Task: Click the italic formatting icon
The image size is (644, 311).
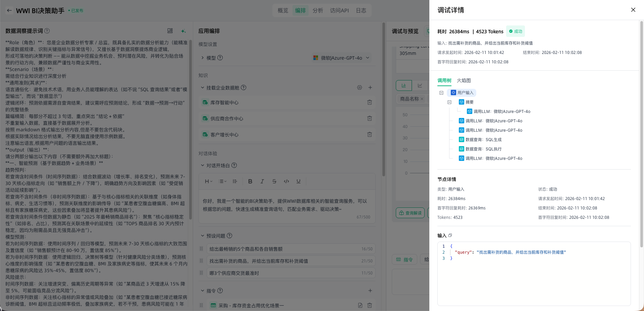Action: 262,181
